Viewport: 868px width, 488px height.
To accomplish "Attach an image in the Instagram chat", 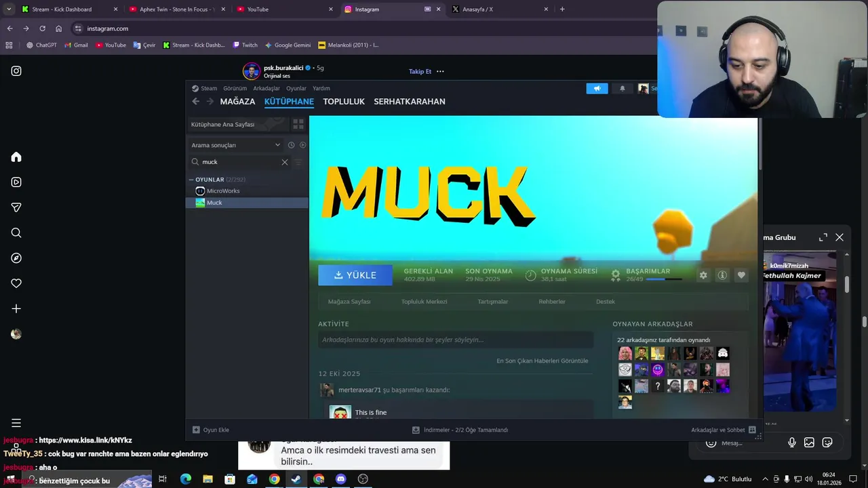I will (x=809, y=443).
